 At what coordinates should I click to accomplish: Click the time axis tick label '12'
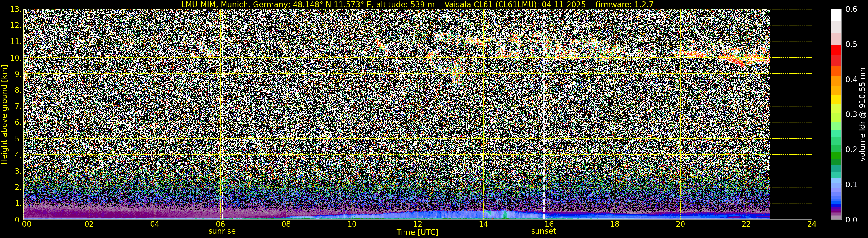417,224
